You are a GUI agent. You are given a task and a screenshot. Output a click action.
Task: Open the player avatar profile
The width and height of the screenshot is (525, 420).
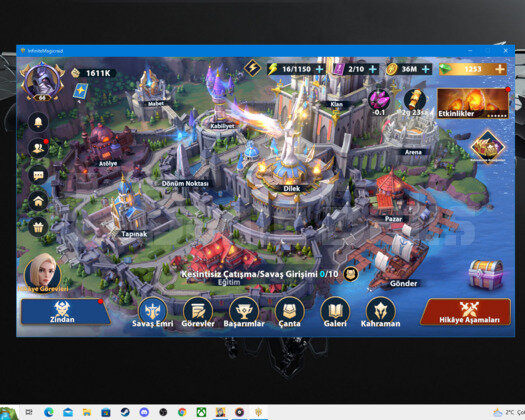click(42, 82)
